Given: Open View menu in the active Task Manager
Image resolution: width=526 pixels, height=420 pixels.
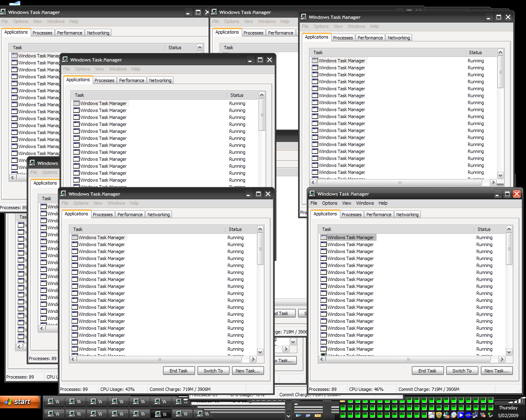Looking at the screenshot, I should [347, 203].
